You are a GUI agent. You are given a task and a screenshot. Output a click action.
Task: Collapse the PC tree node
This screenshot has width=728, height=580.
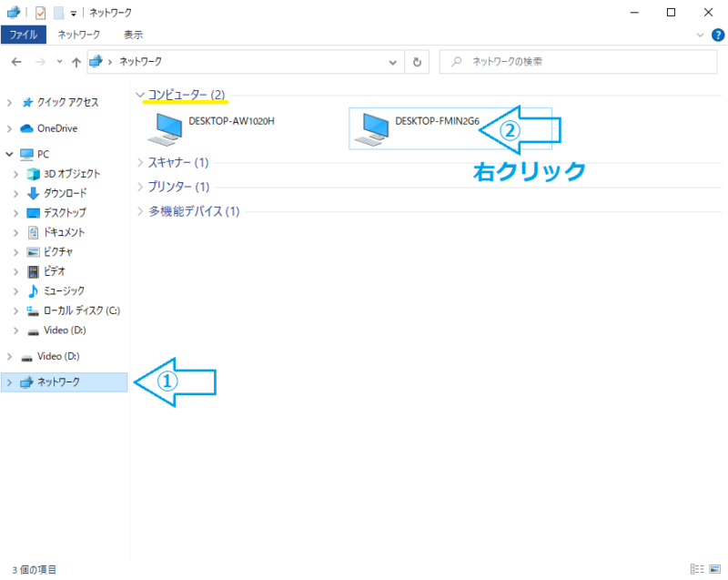tap(9, 154)
